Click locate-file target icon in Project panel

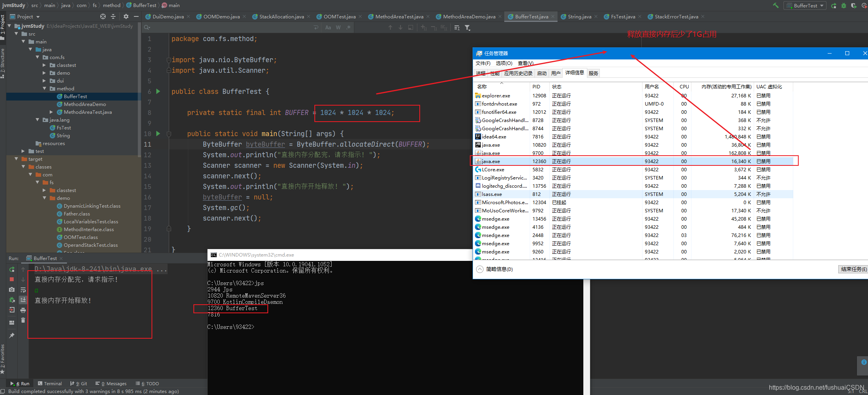[103, 16]
